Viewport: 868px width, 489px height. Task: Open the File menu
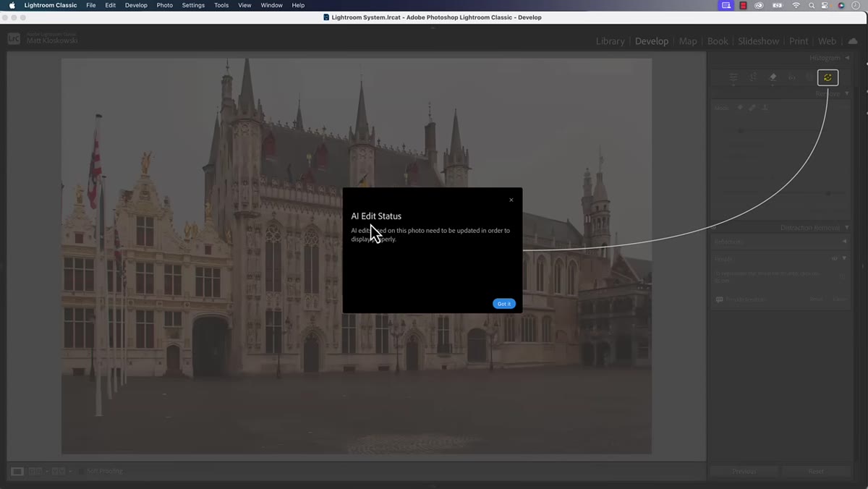tap(90, 5)
